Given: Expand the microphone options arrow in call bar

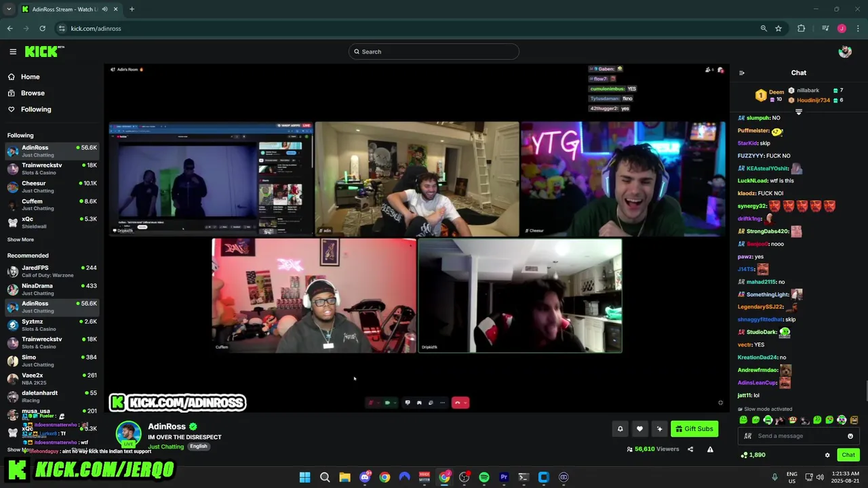Looking at the screenshot, I should pos(378,403).
